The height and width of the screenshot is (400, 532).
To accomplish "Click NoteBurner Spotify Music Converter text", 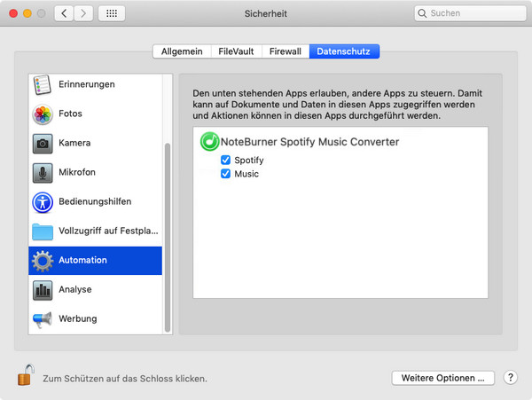I will pyautogui.click(x=309, y=142).
